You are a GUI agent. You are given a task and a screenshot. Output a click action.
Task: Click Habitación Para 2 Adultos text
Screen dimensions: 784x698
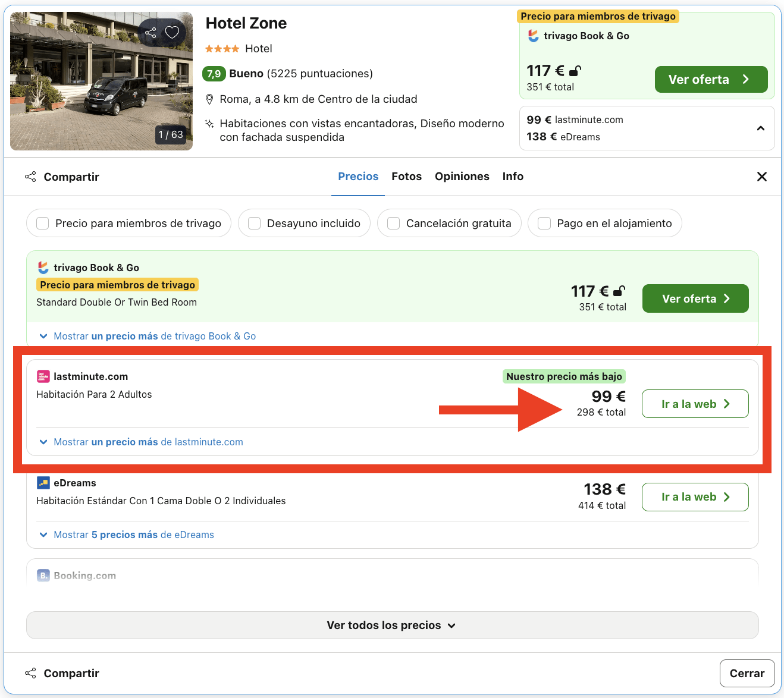pyautogui.click(x=94, y=394)
